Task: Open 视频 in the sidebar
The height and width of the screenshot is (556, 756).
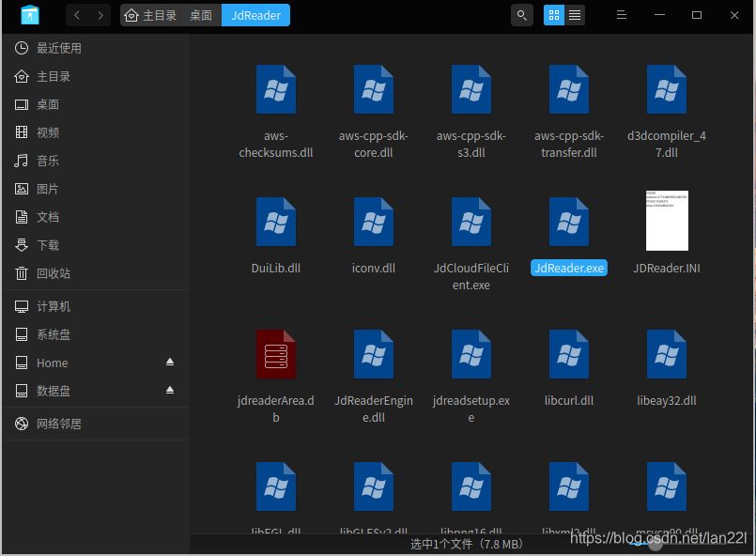Action: pyautogui.click(x=96, y=132)
